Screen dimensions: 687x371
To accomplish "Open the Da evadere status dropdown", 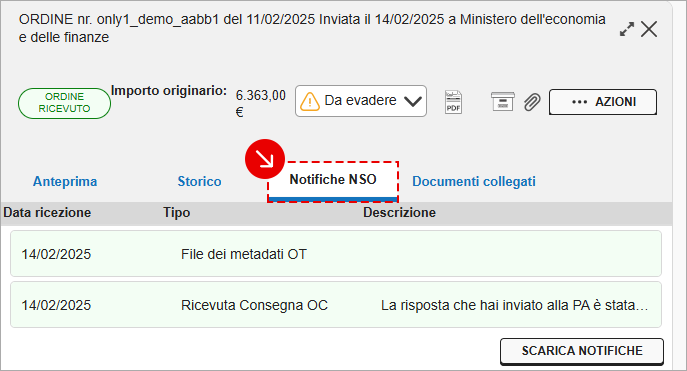I will 361,101.
